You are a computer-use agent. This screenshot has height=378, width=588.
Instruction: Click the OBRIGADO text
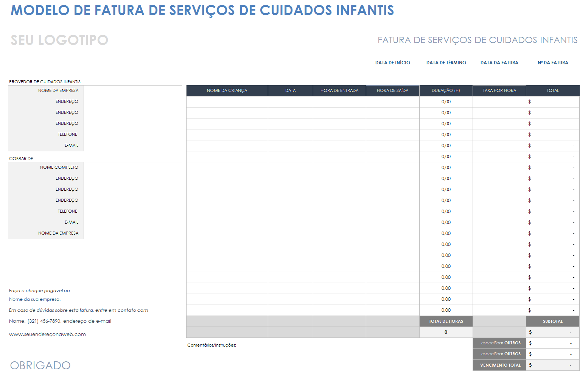tap(40, 366)
